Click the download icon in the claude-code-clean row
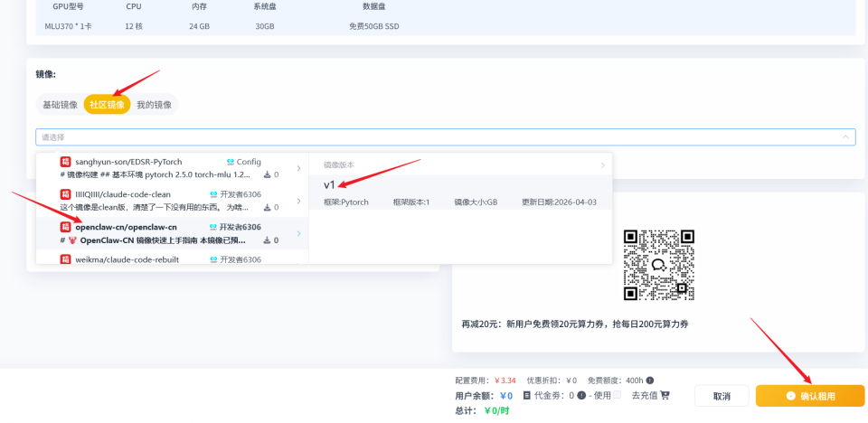This screenshot has width=868, height=423. pyautogui.click(x=268, y=208)
